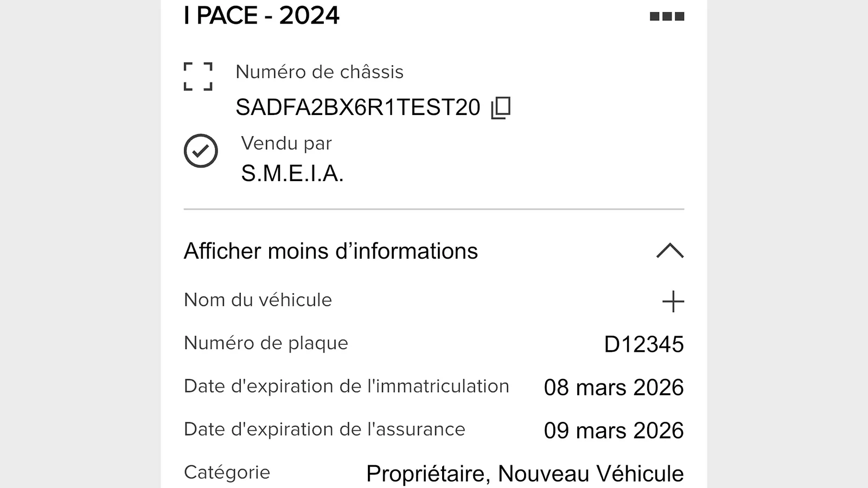Click Afficher moins d'informations
Screen dimensions: 868x488
point(330,251)
